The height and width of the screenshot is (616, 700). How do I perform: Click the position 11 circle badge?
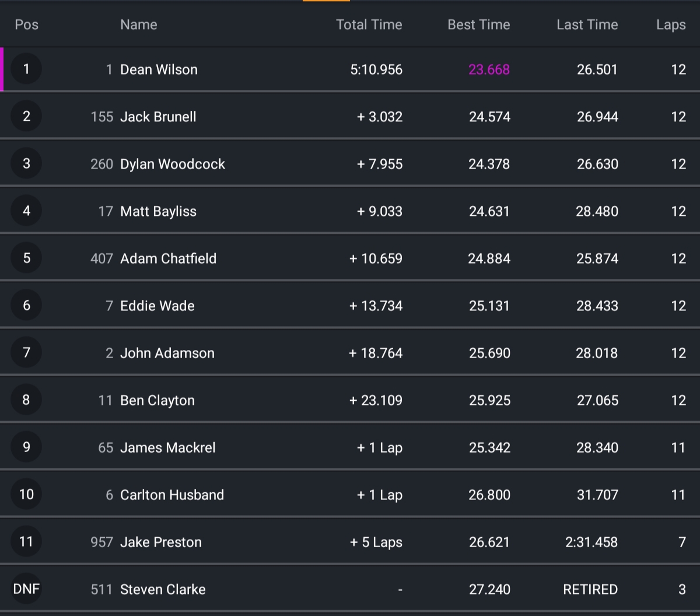pos(26,542)
